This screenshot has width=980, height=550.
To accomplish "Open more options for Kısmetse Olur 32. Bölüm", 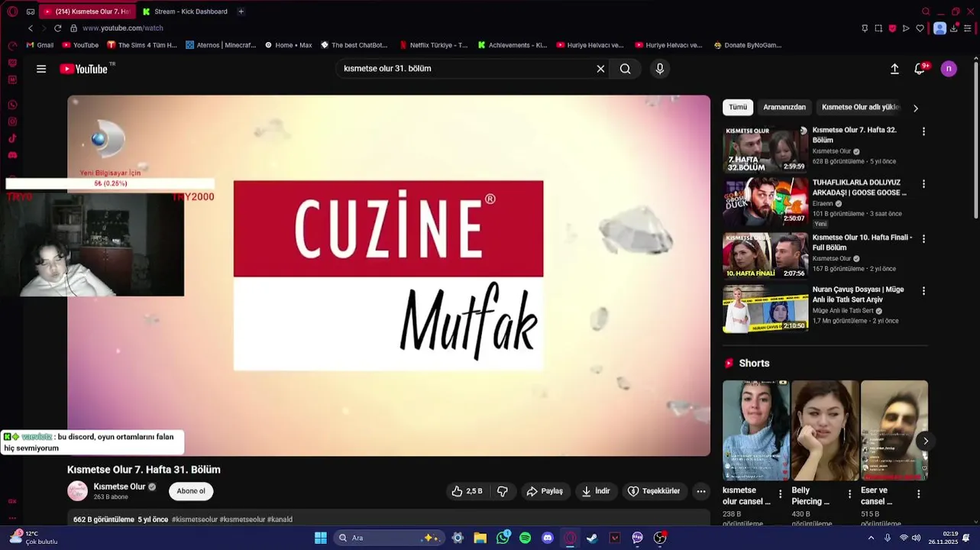I will tap(923, 131).
